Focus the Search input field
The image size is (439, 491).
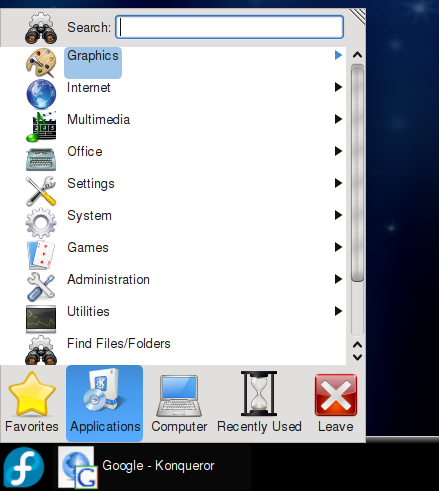[229, 27]
